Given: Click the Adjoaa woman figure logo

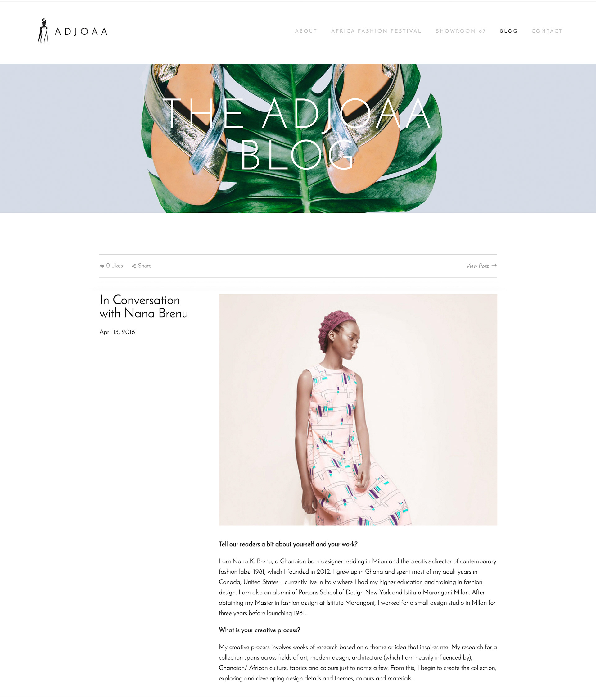Looking at the screenshot, I should pos(43,31).
